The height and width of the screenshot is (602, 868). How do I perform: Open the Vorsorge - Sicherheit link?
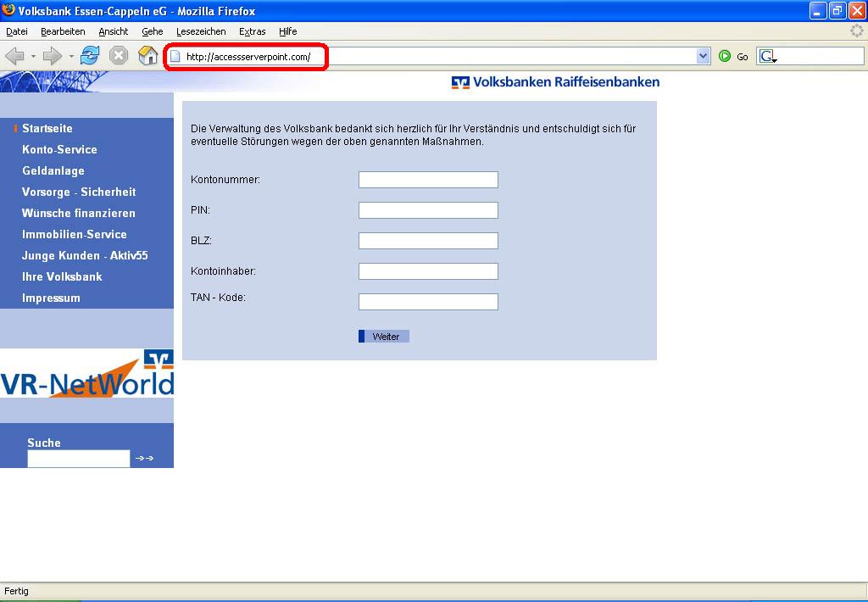(x=79, y=192)
